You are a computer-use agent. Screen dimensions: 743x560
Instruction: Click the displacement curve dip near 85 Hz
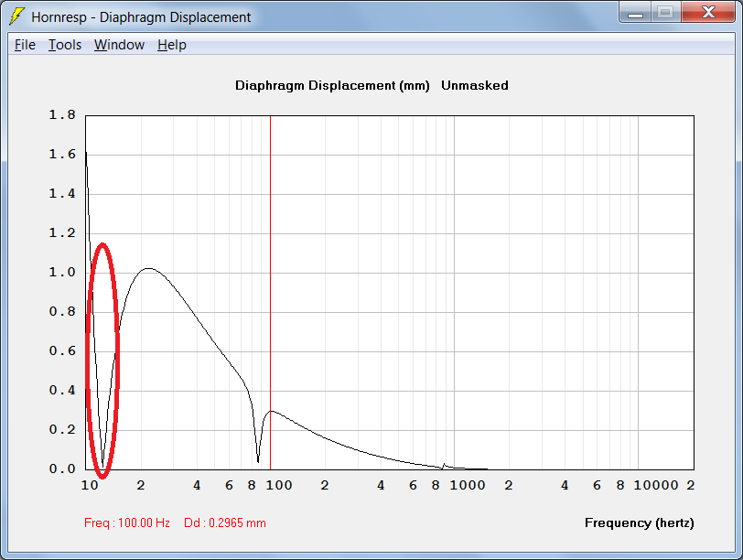point(258,460)
